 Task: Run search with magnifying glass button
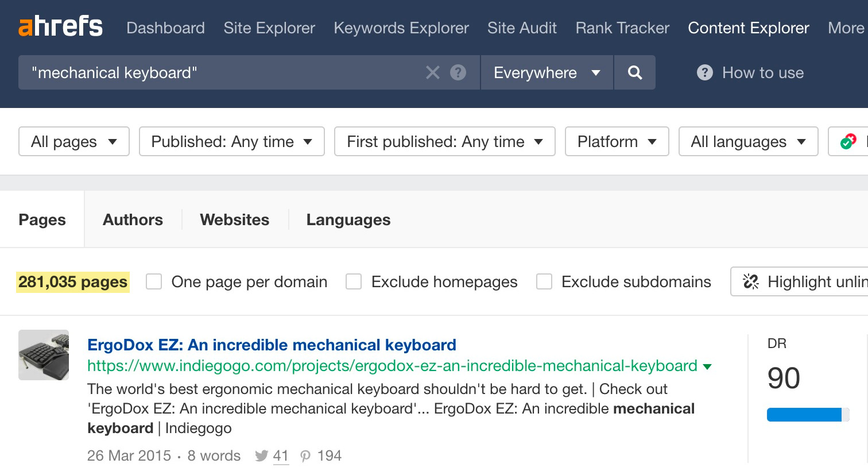point(634,72)
